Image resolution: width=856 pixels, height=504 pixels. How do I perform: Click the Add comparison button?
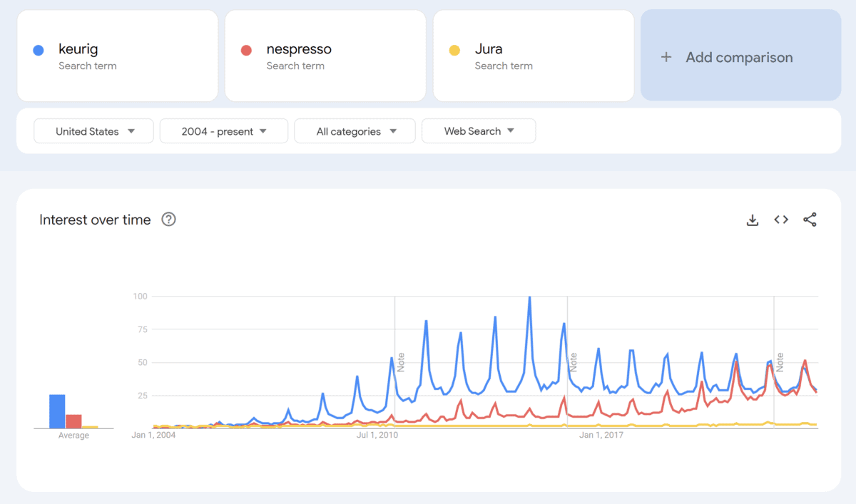[740, 57]
